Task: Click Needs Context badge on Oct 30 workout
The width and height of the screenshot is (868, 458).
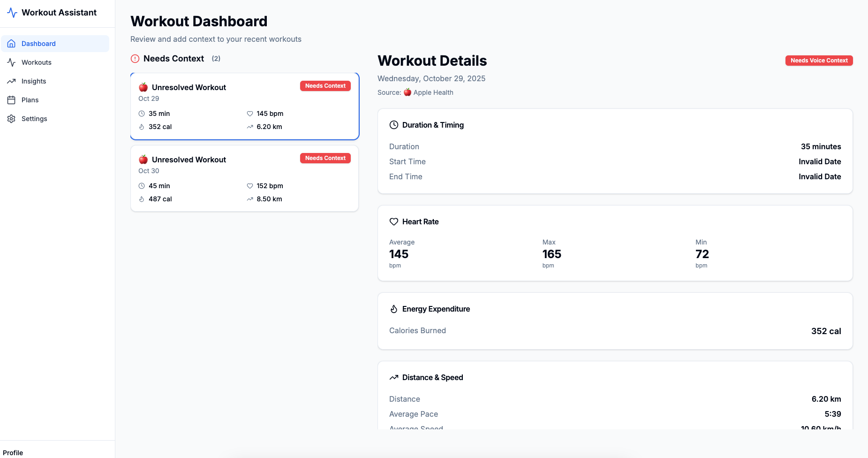Action: click(x=325, y=158)
